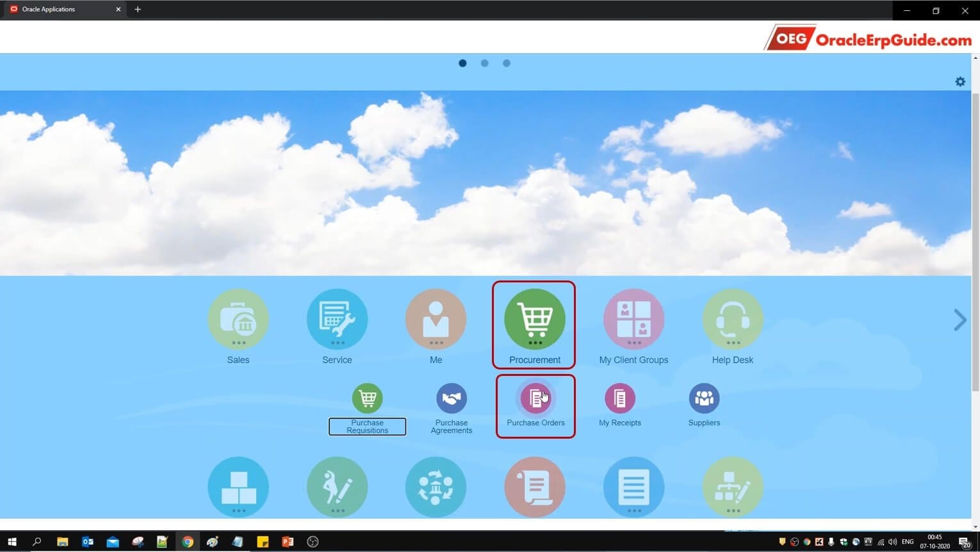Show next page of modules with arrow
The height and width of the screenshot is (552, 980).
click(960, 320)
